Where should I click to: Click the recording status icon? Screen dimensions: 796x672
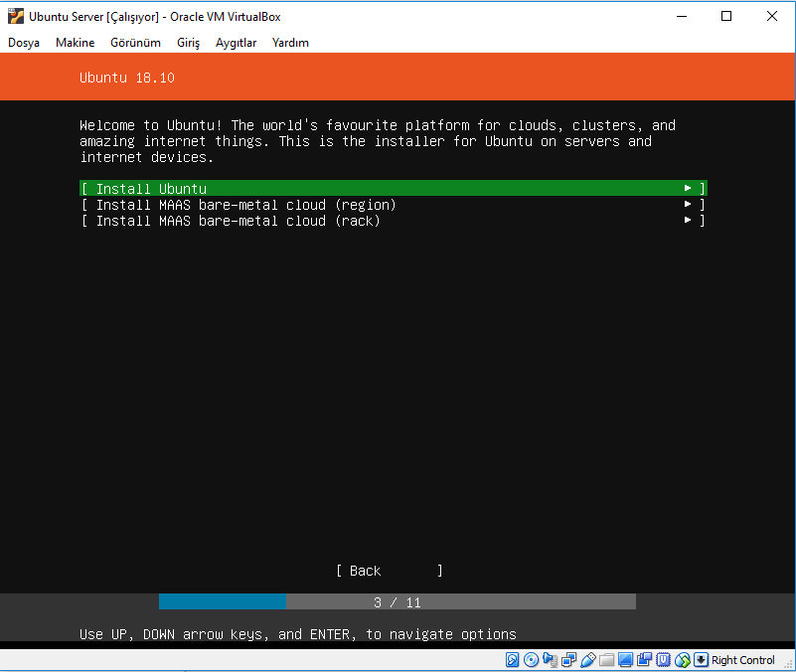[x=644, y=660]
